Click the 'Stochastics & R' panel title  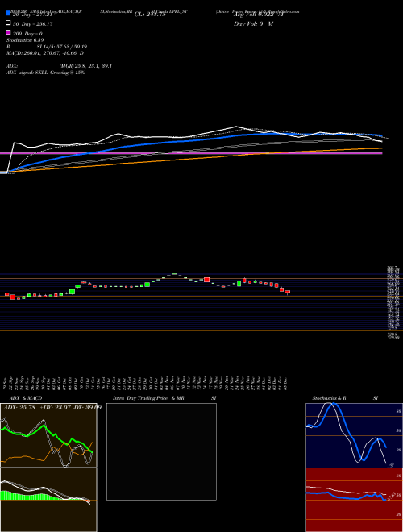pos(329,398)
